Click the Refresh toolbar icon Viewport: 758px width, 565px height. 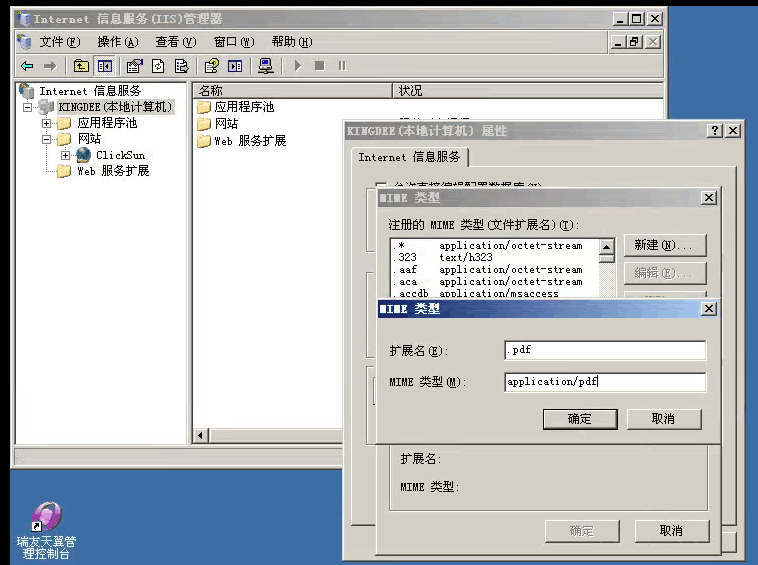(158, 66)
